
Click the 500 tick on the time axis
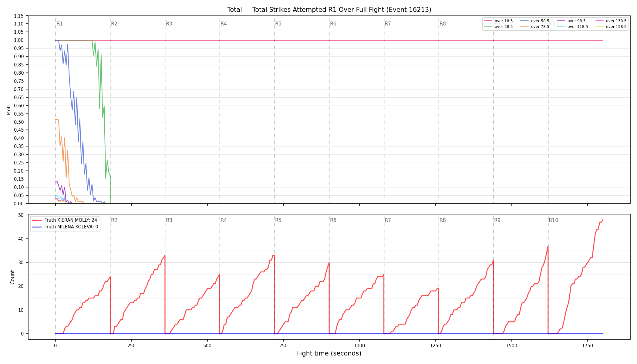tap(207, 345)
